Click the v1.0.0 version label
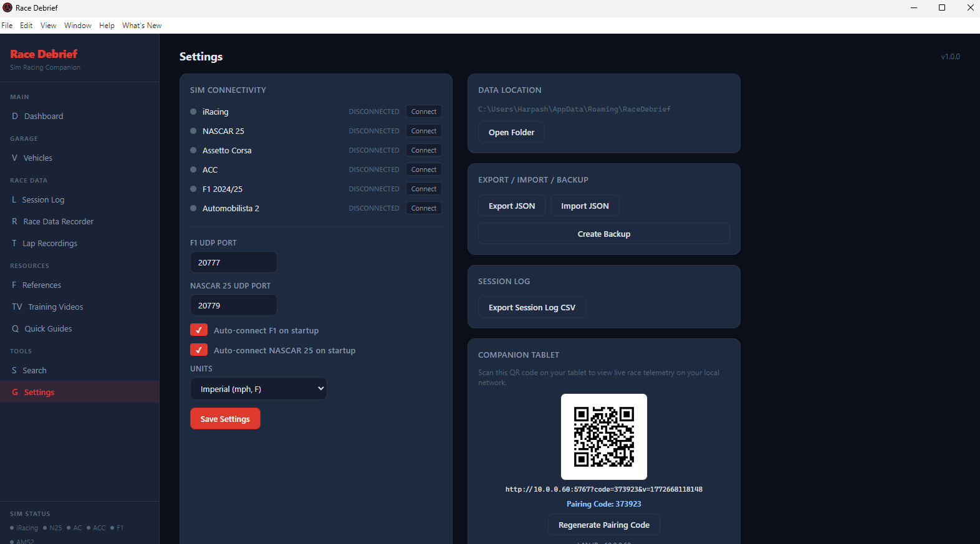The width and height of the screenshot is (980, 544). point(951,57)
